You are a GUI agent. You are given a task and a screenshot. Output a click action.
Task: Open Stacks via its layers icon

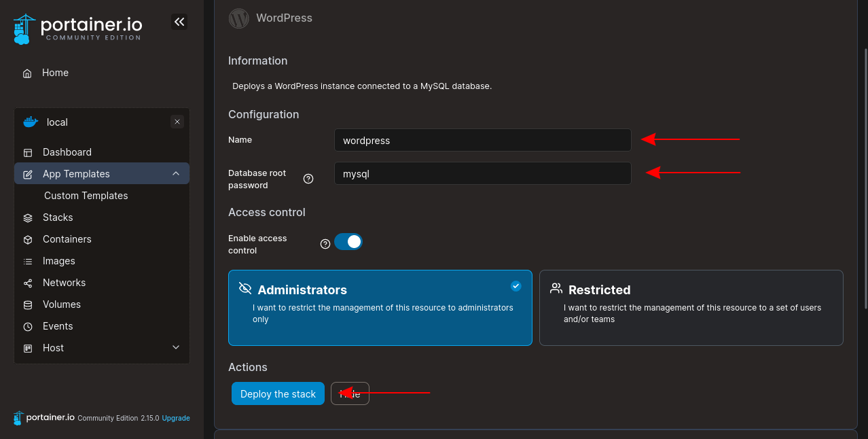click(28, 218)
